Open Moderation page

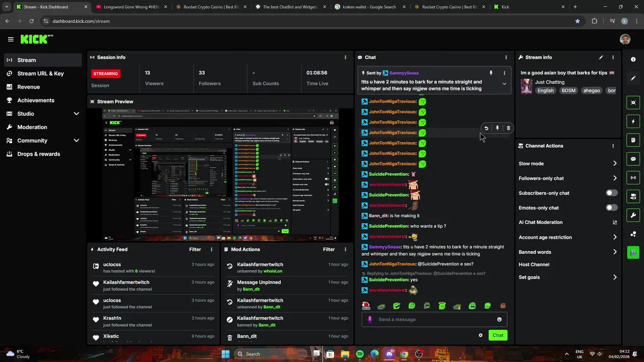[x=43, y=127]
